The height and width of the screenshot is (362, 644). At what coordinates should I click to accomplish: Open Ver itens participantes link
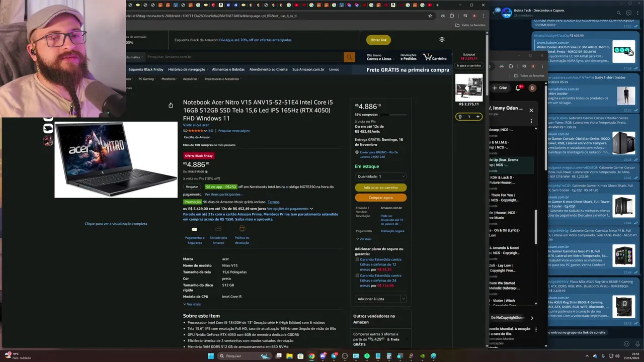[223, 194]
